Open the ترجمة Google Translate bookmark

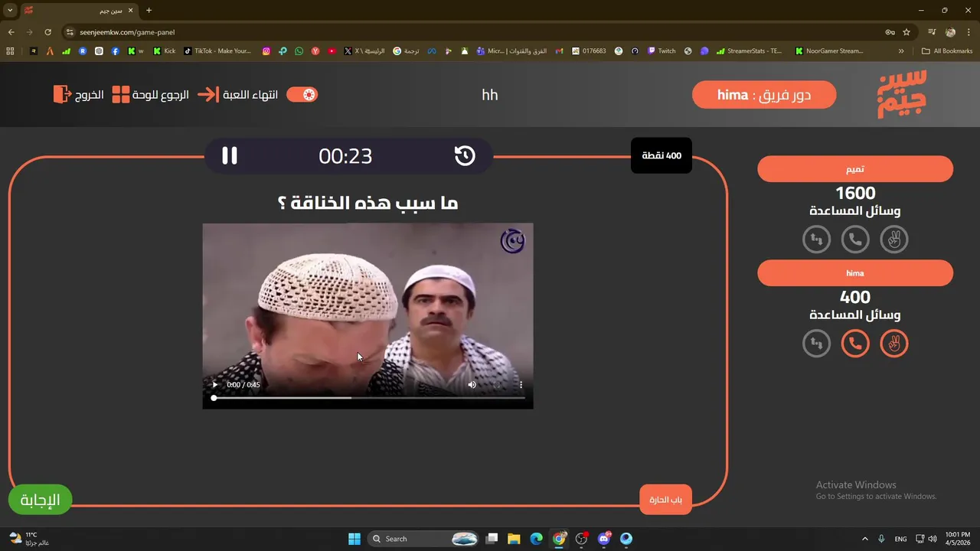tap(406, 51)
